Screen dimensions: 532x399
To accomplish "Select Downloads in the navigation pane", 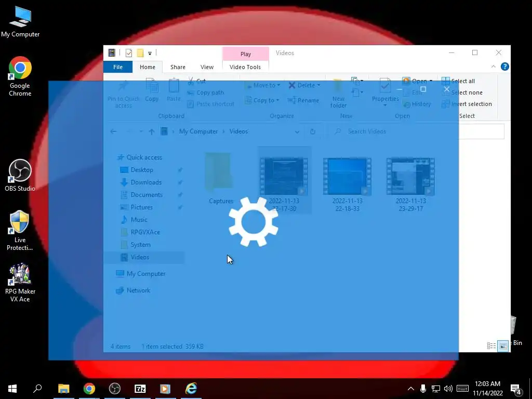I will (x=146, y=182).
